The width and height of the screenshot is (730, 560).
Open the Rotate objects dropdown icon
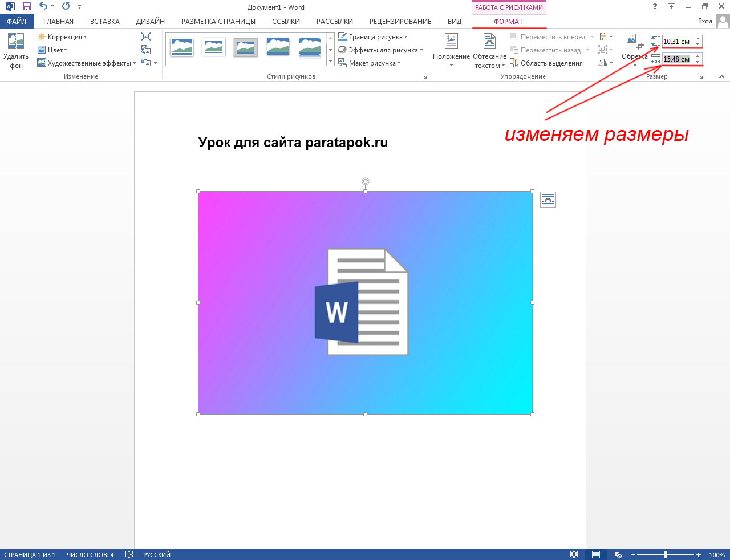pos(606,63)
